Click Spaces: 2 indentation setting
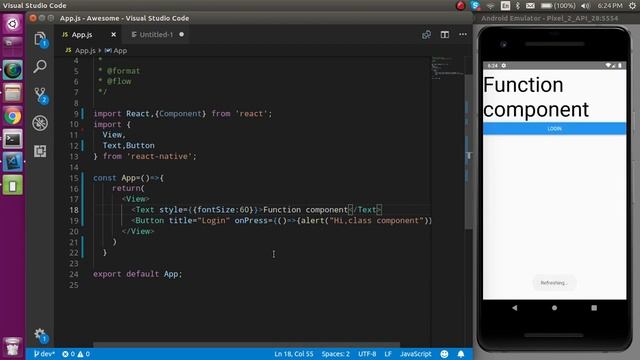 (x=336, y=354)
